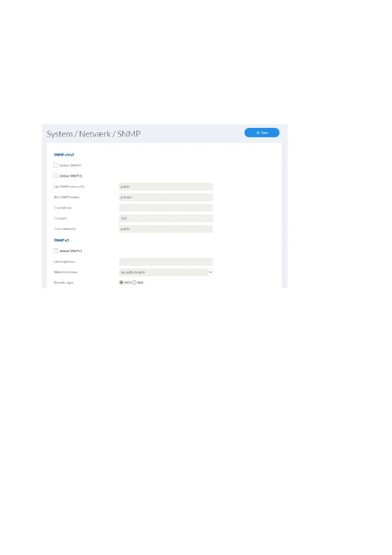Click the Læs SNMP-community field
This screenshot has height=555, width=392.
click(166, 187)
